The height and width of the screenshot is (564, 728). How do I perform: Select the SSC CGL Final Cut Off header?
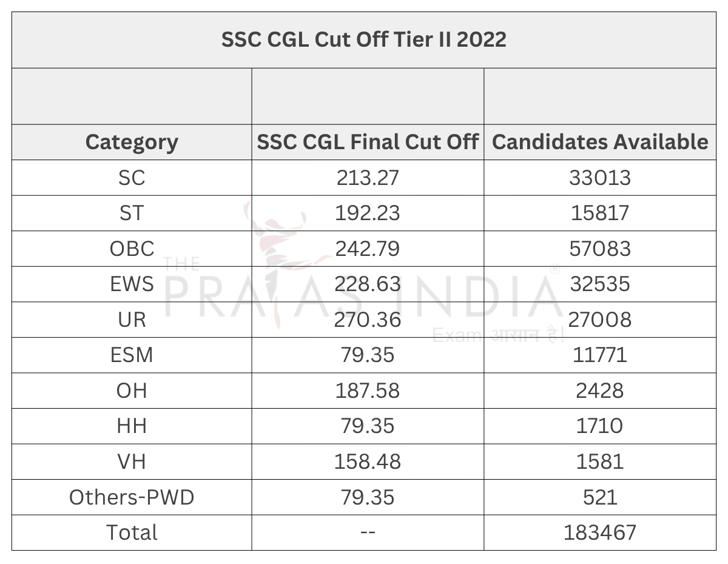(x=368, y=143)
